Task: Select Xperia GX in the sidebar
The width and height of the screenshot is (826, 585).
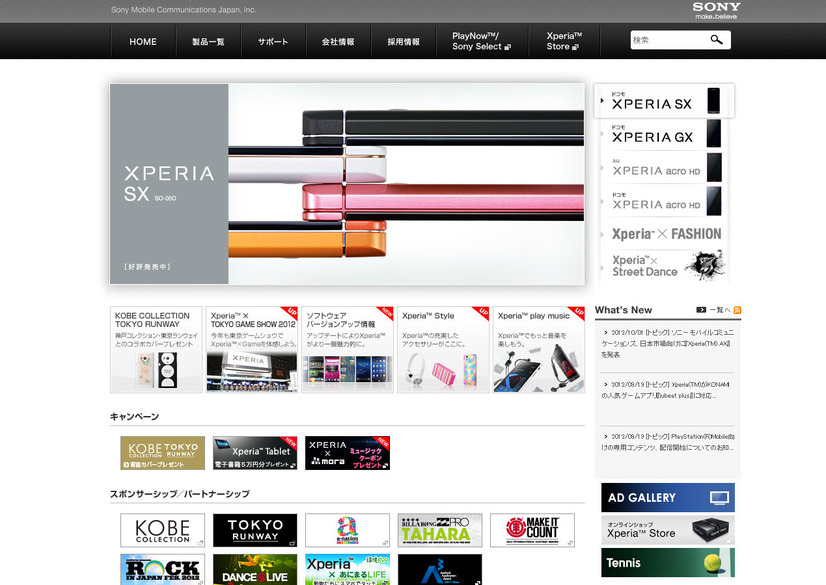Action: tap(664, 134)
